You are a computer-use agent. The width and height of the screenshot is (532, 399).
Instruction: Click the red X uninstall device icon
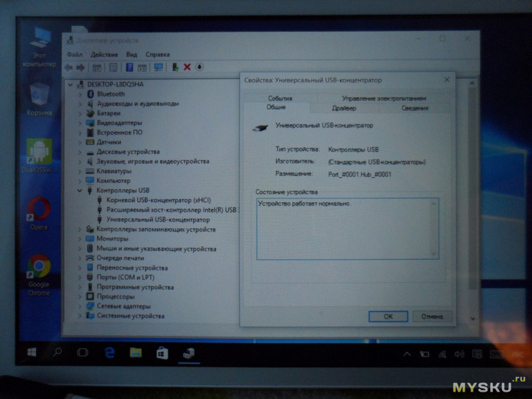click(187, 67)
